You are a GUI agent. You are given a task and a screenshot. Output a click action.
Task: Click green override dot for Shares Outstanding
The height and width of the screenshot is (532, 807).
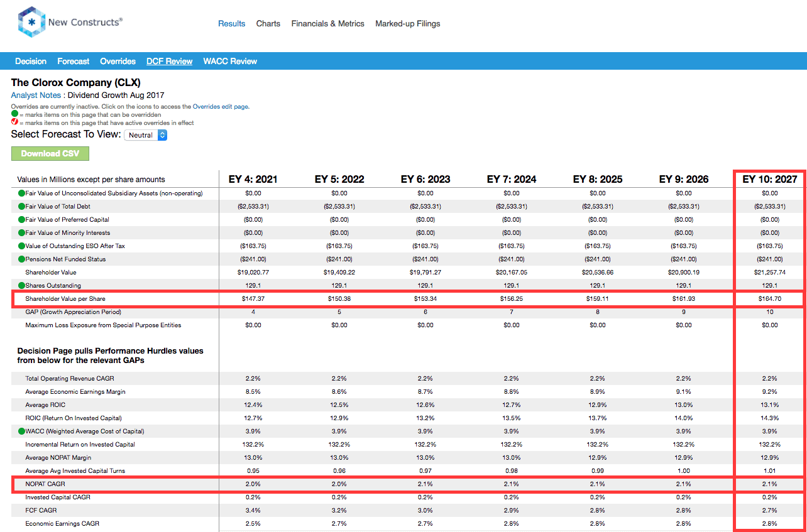click(21, 286)
